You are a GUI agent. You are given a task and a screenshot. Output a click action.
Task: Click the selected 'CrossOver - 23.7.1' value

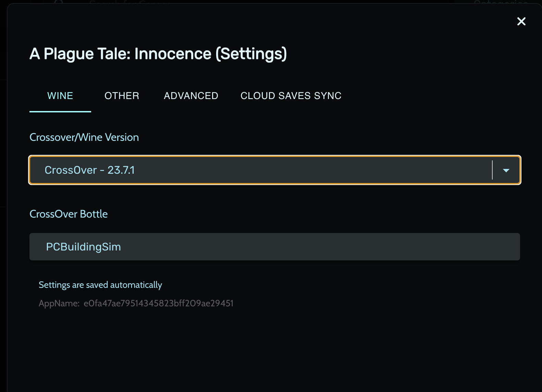pyautogui.click(x=89, y=170)
